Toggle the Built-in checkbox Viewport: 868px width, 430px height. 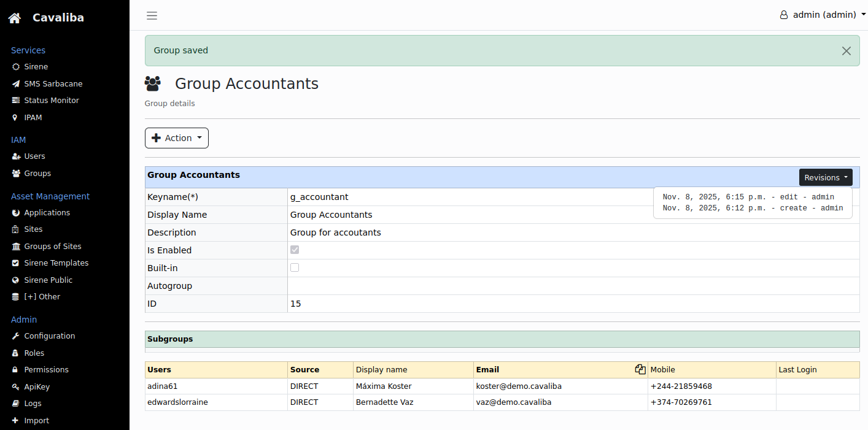point(295,268)
